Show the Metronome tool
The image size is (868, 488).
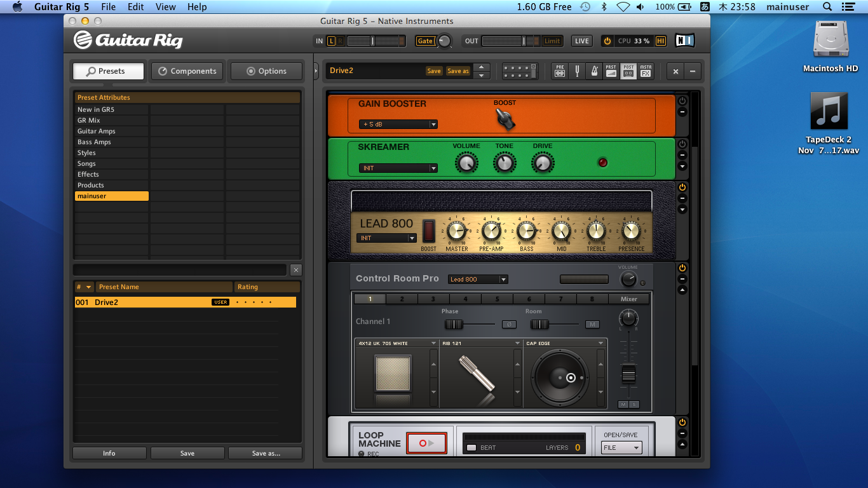coord(594,71)
